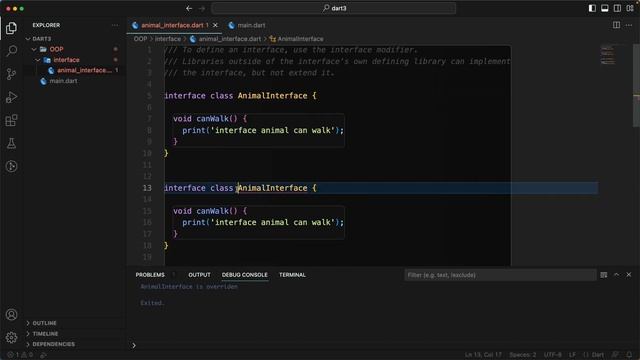This screenshot has width=640, height=360.
Task: Open the Manage gear menu
Action: 11,337
